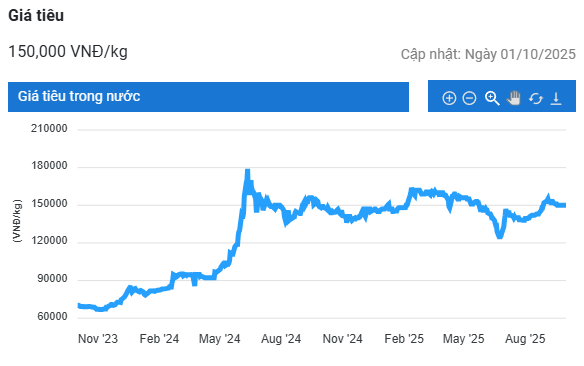The width and height of the screenshot is (584, 366).
Task: Click the zoom out minus icon
Action: (x=469, y=98)
